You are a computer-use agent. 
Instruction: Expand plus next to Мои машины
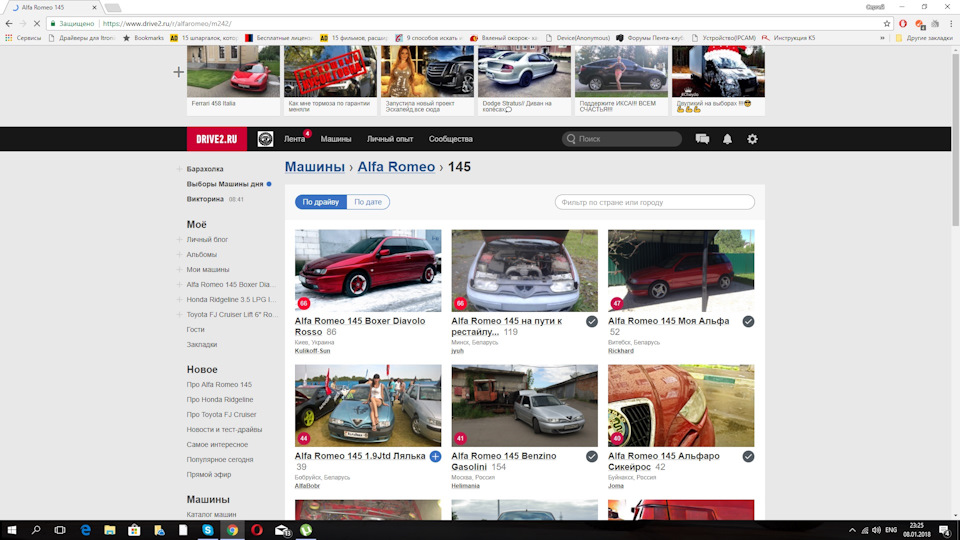[x=179, y=269]
